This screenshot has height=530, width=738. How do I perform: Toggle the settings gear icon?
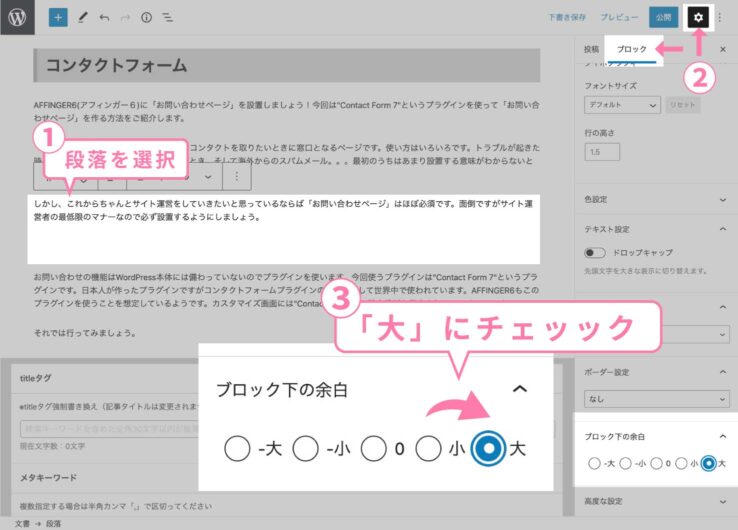pyautogui.click(x=698, y=17)
